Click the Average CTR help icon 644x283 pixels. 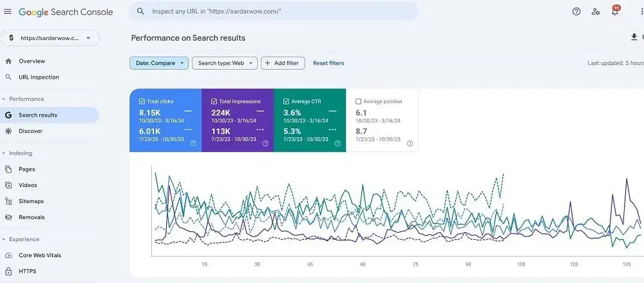(337, 144)
